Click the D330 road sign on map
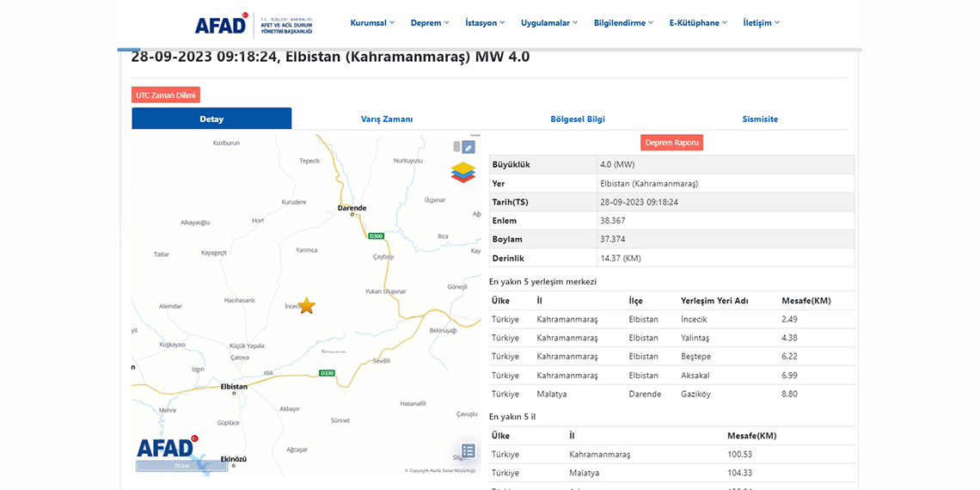 click(326, 373)
